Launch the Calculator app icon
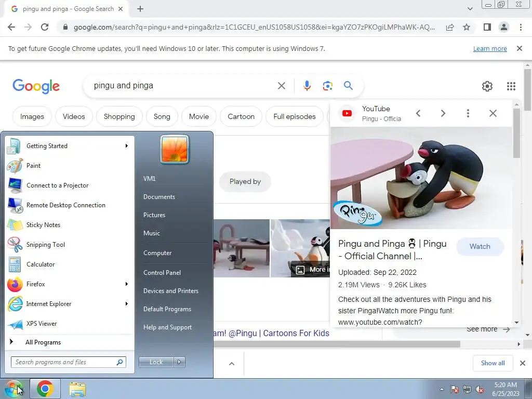This screenshot has height=399, width=532. 15,264
